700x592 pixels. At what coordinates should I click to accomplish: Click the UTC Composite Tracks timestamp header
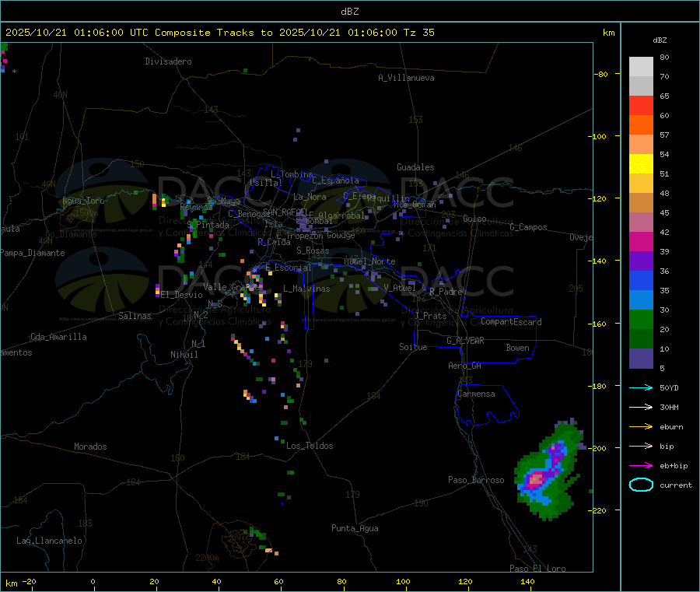click(x=219, y=33)
